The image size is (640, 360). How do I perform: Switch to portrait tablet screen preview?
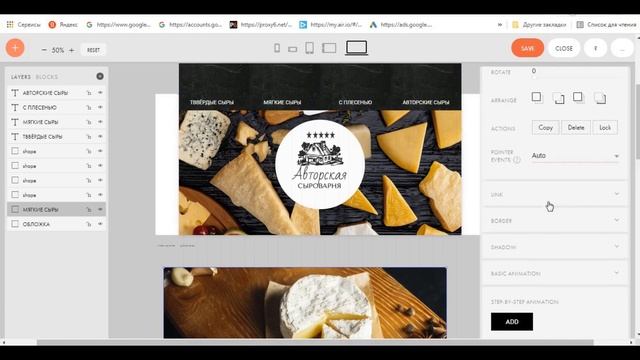(309, 48)
